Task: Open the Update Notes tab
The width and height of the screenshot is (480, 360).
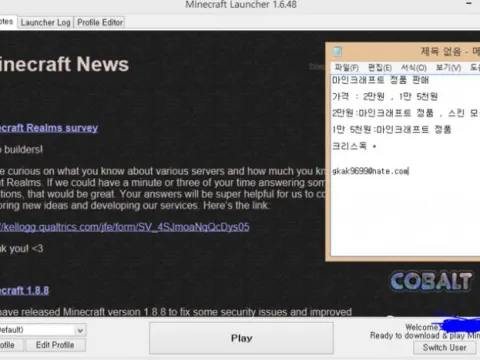Action: (7, 22)
